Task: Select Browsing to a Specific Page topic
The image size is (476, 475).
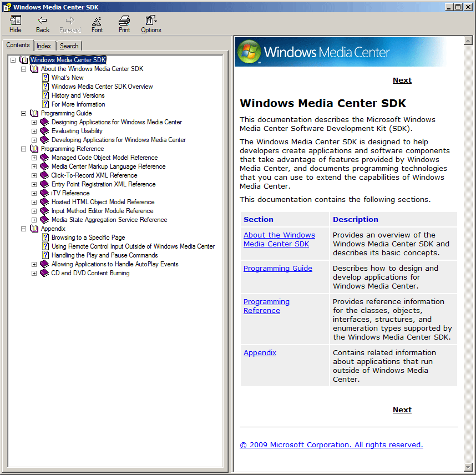Action: pos(88,238)
